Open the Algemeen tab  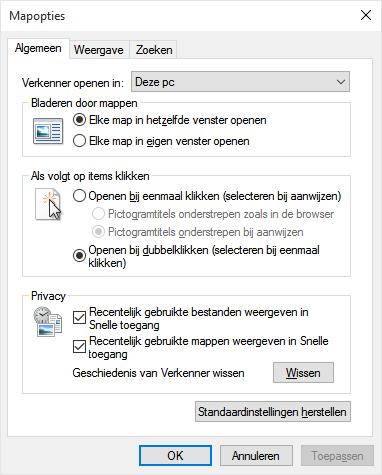pyautogui.click(x=38, y=49)
